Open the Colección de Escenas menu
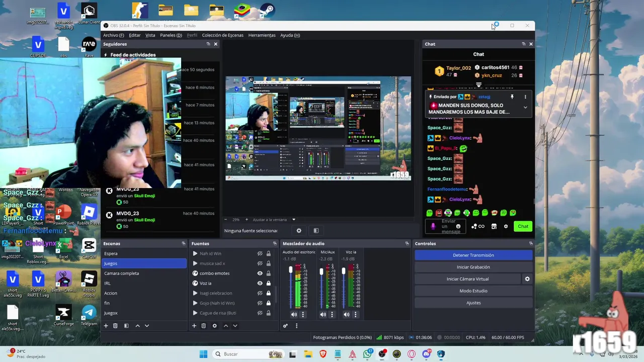 (x=222, y=35)
